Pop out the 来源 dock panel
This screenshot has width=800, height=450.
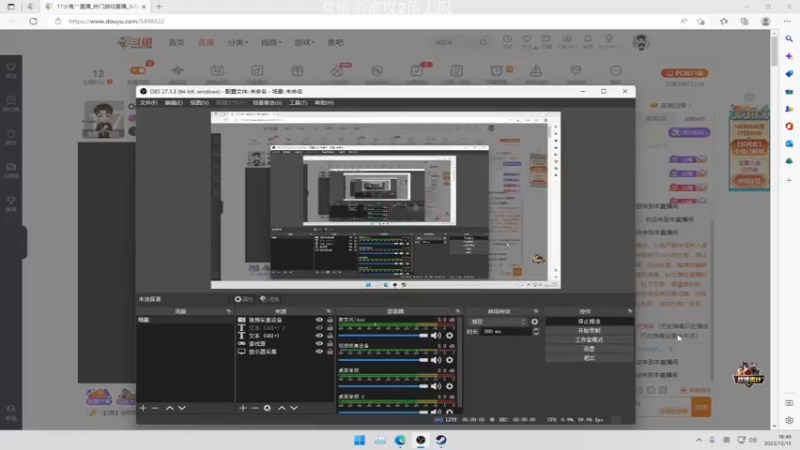(329, 311)
